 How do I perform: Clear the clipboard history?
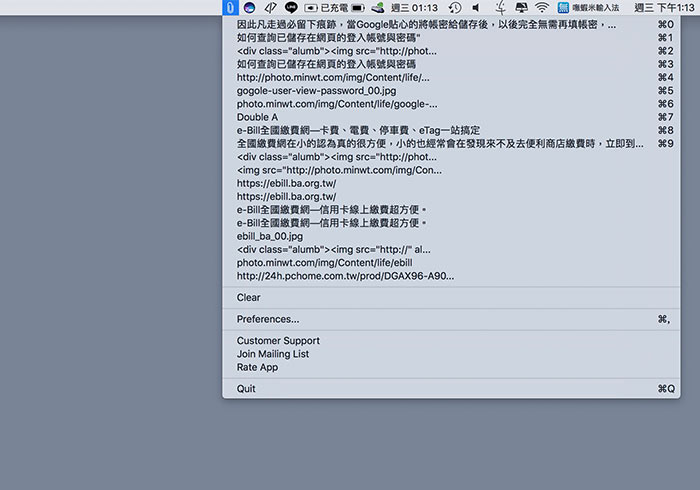tap(451, 298)
